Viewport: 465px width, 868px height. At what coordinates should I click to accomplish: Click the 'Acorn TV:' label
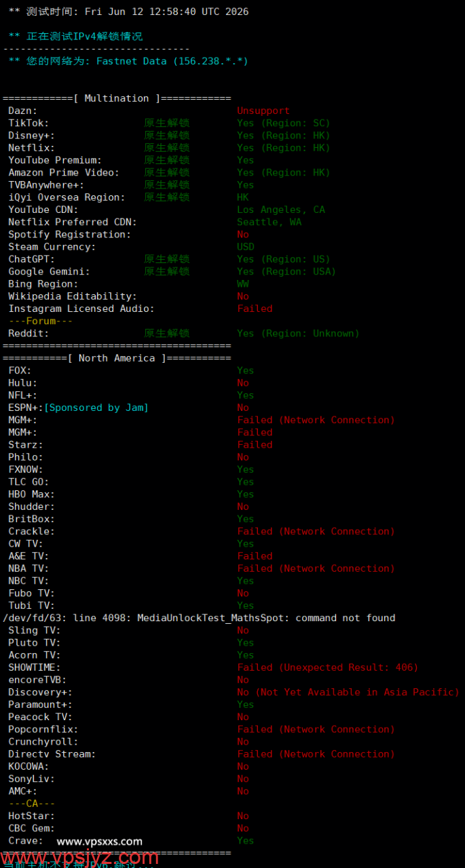click(x=35, y=655)
